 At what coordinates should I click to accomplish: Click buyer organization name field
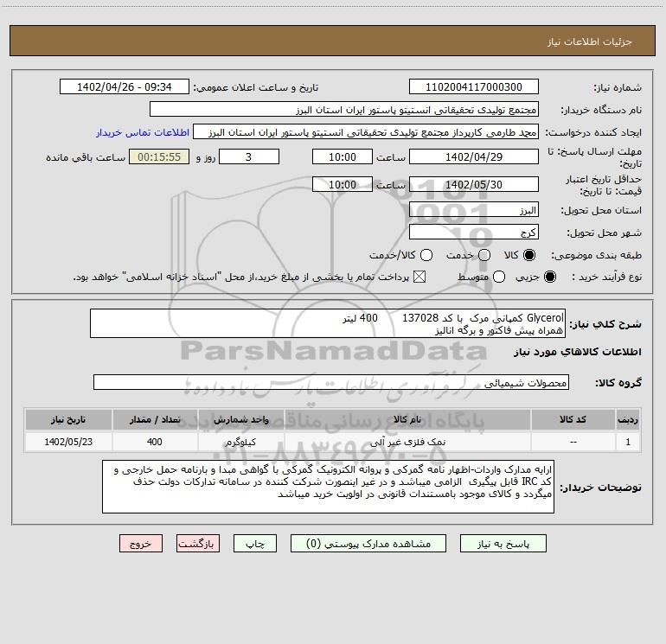coord(344,109)
